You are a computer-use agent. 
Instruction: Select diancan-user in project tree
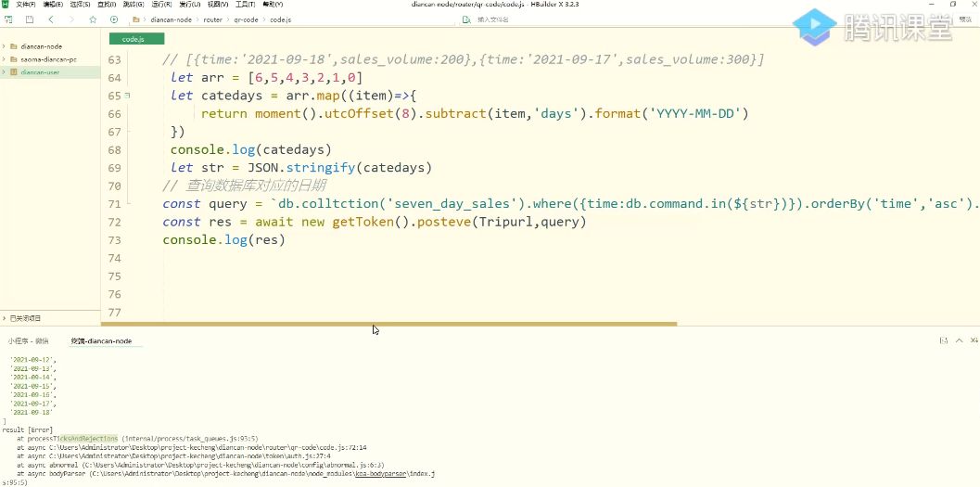coord(40,72)
